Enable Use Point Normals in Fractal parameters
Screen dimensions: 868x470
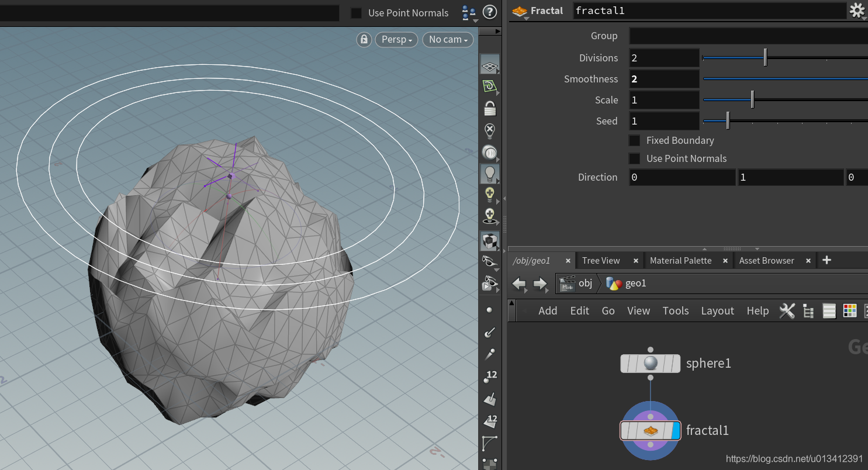click(x=634, y=158)
